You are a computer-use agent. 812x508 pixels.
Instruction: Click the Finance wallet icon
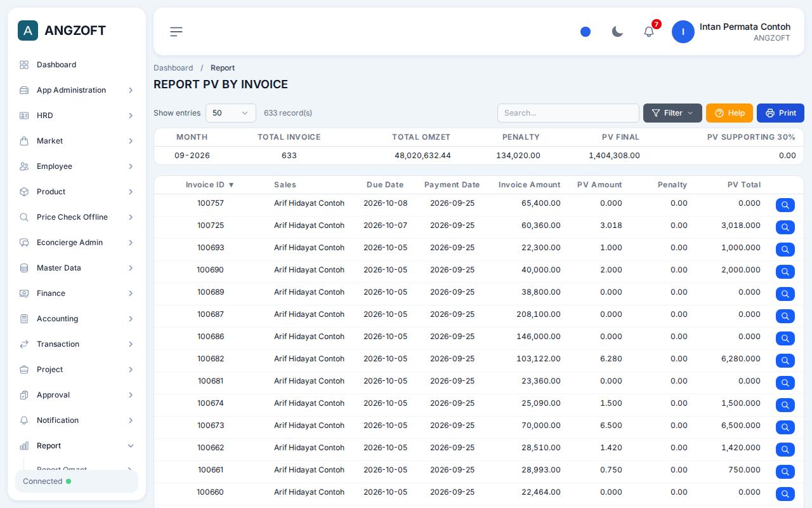pos(24,293)
